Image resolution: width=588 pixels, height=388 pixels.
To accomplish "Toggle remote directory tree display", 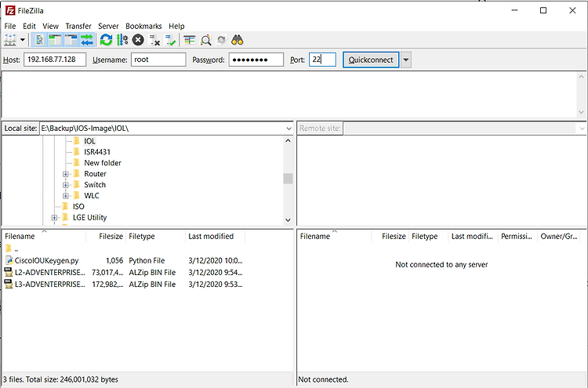I will [71, 40].
